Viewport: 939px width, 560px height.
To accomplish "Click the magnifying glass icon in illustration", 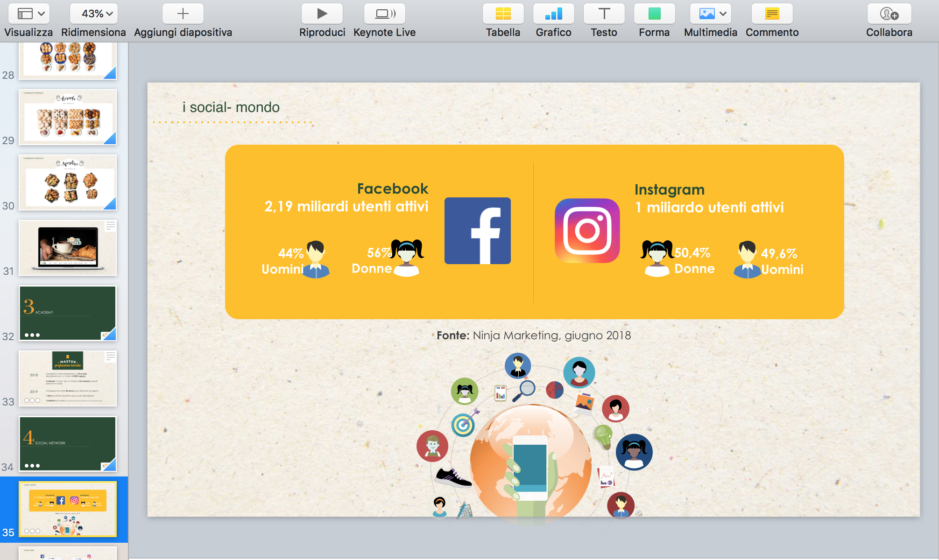I will pyautogui.click(x=524, y=391).
